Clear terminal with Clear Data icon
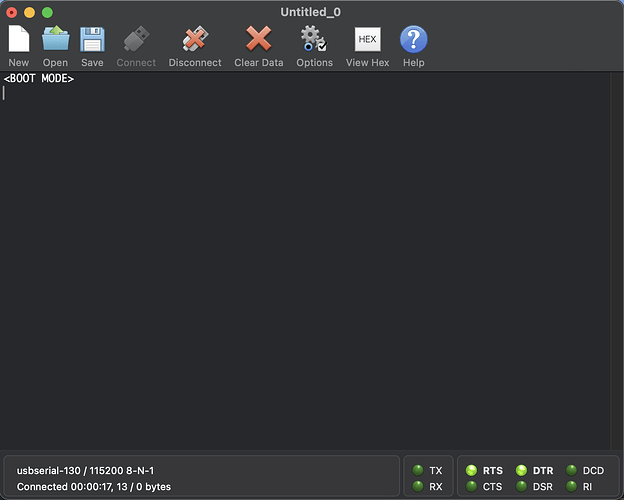The width and height of the screenshot is (624, 500). pyautogui.click(x=259, y=40)
